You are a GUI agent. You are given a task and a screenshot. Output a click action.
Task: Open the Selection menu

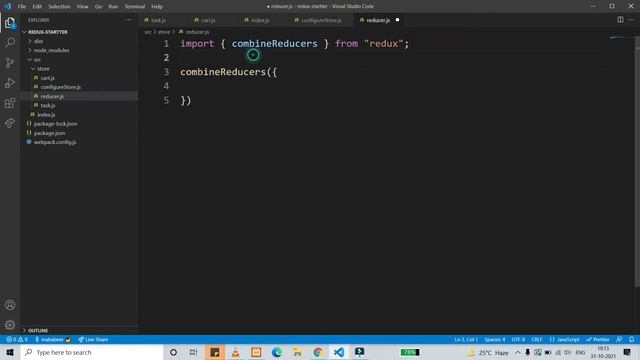(59, 7)
